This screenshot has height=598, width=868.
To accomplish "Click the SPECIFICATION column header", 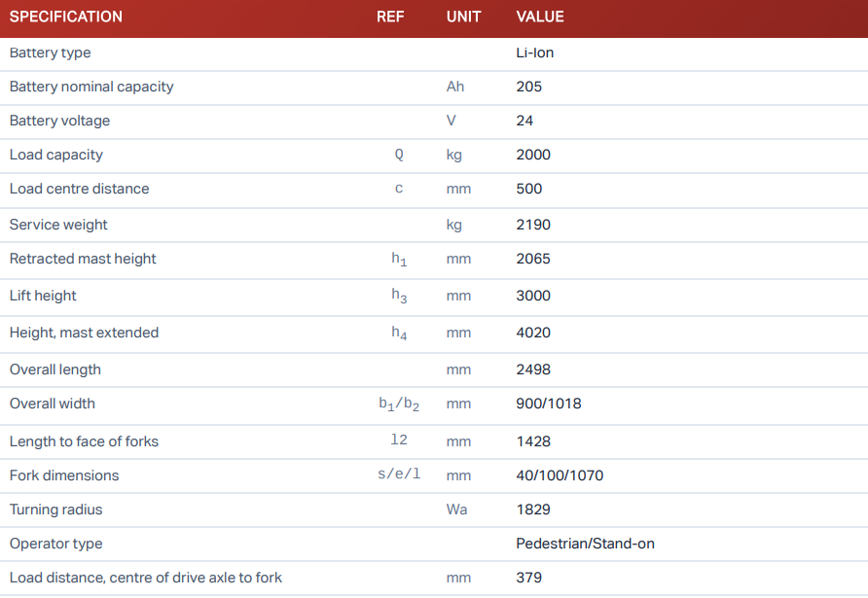I will tap(66, 17).
